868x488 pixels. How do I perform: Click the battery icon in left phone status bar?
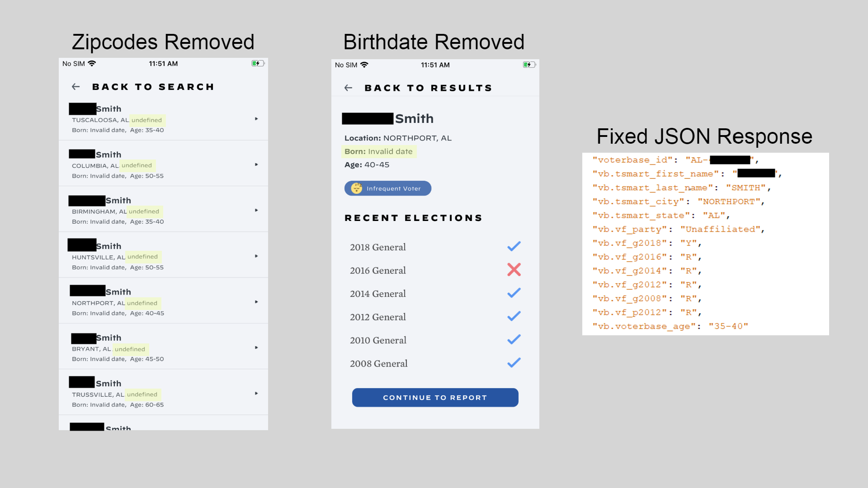(258, 64)
